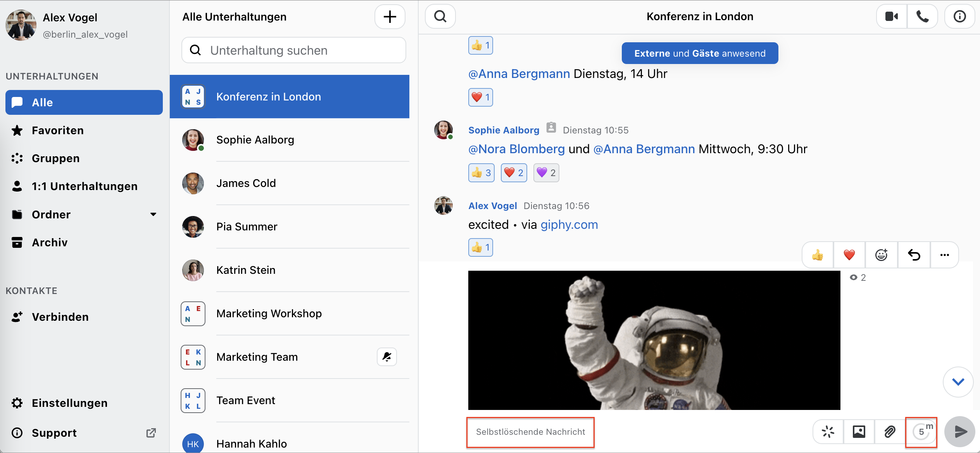This screenshot has width=980, height=453.
Task: Jump to latest message chevron
Action: click(958, 382)
